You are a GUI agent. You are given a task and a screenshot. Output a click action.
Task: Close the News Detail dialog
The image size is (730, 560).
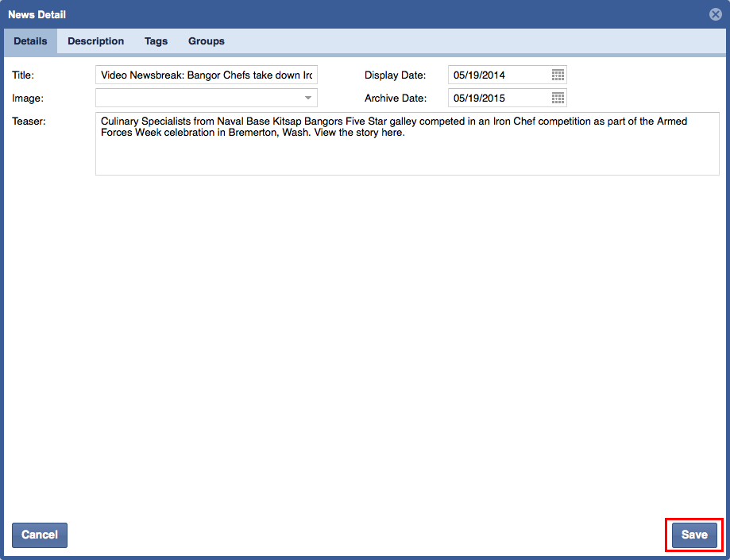coord(715,14)
